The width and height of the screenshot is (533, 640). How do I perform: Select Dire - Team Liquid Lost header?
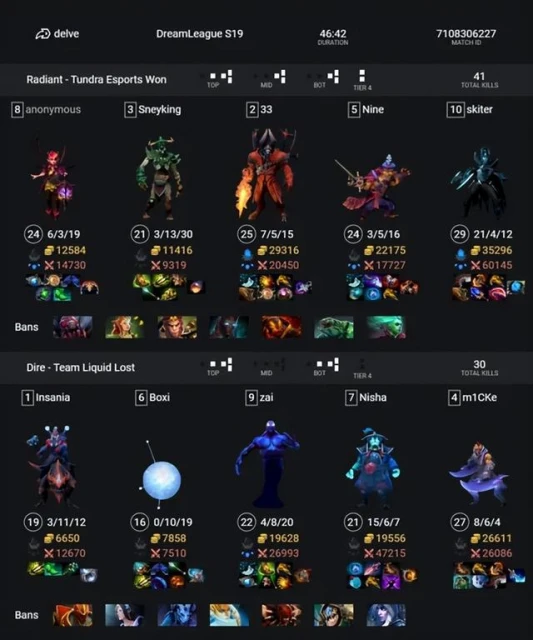pos(80,367)
